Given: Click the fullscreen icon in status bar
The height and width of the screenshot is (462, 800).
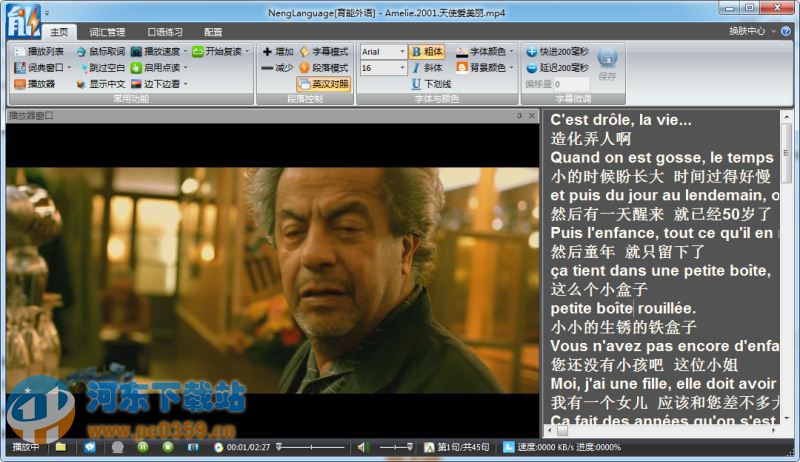Looking at the screenshot, I should pyautogui.click(x=193, y=447).
